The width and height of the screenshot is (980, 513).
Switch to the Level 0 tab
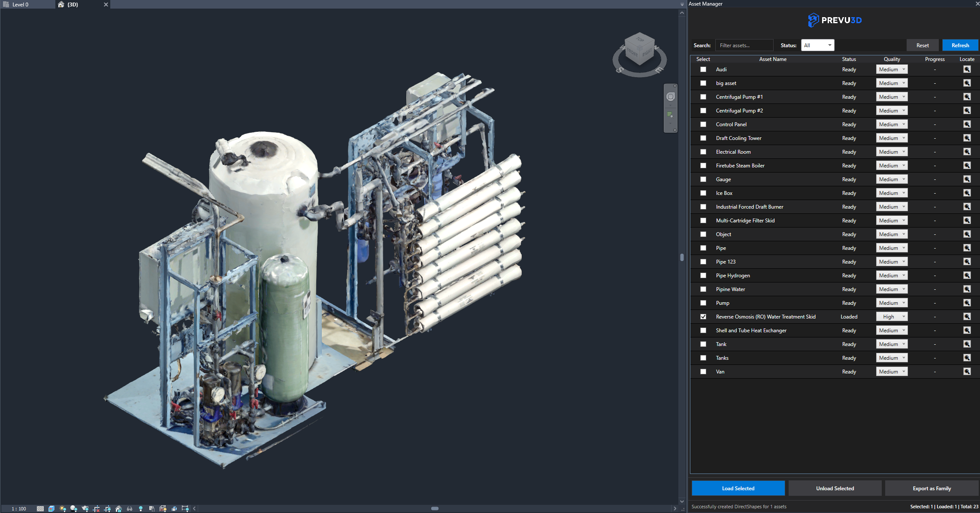pos(20,5)
